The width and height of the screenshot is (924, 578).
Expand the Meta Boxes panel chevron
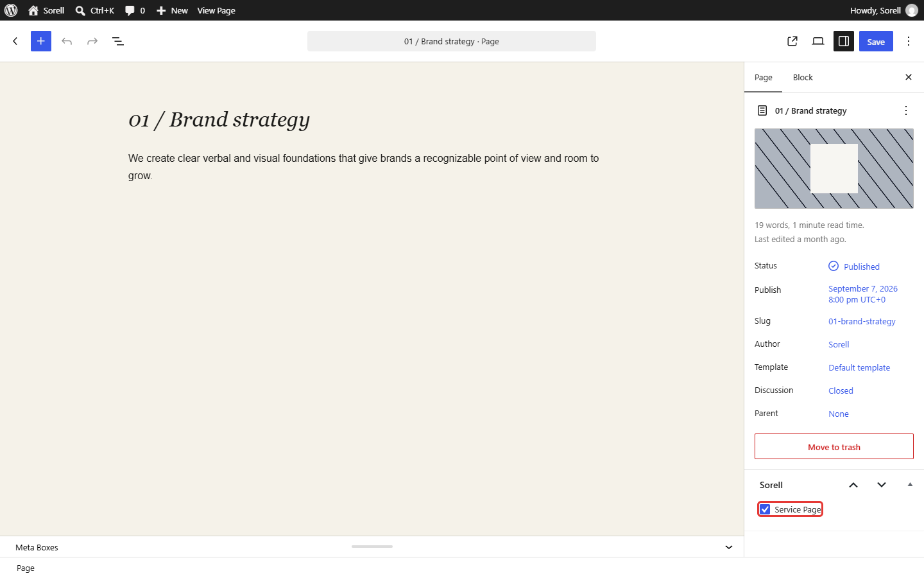tap(729, 547)
